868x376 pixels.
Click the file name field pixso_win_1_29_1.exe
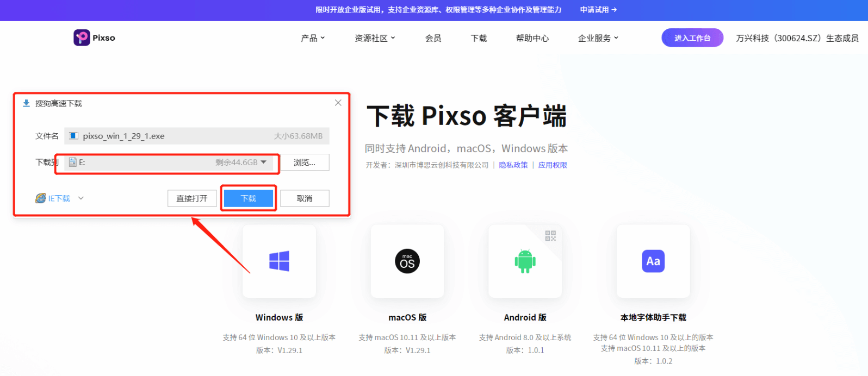(197, 136)
